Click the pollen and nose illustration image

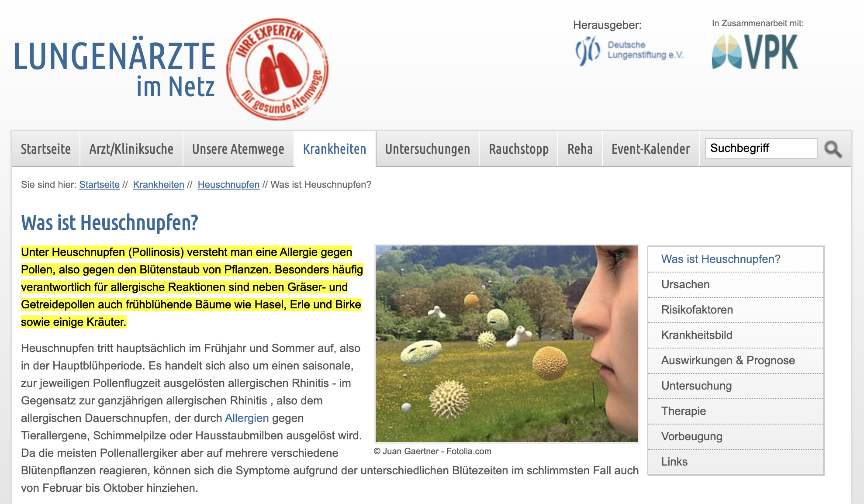click(x=507, y=344)
